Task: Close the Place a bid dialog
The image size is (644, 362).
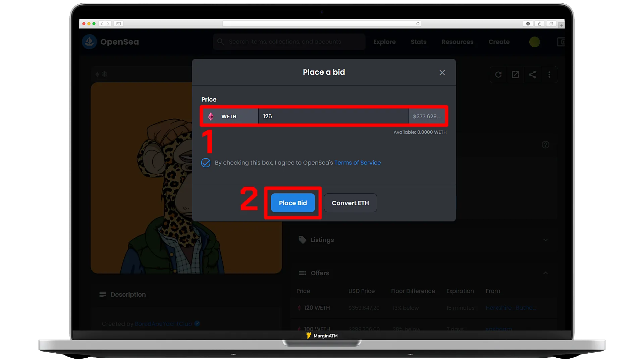Action: click(x=442, y=73)
